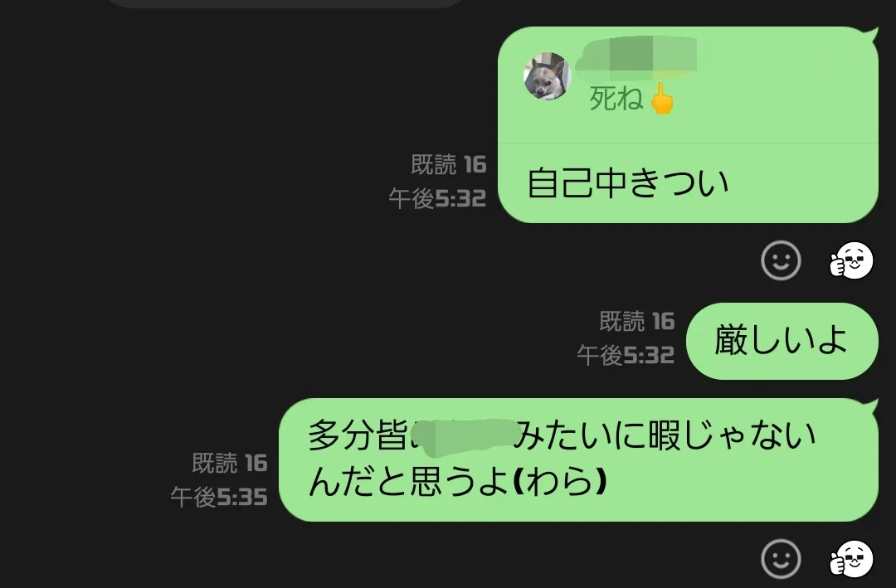Click the 午後5:32 timestamp beside 厳しいよ
896x588 pixels.
pyautogui.click(x=626, y=355)
